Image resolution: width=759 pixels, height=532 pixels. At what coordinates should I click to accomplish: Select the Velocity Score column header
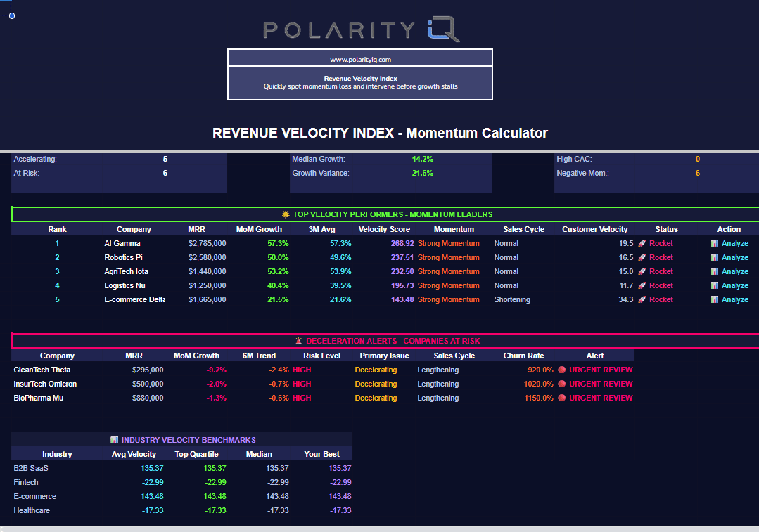tap(384, 229)
